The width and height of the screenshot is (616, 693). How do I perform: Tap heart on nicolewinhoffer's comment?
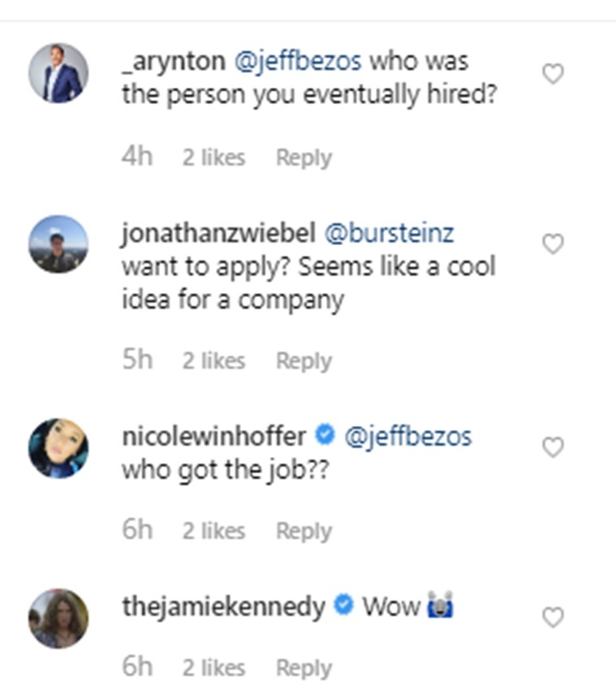pos(553,447)
